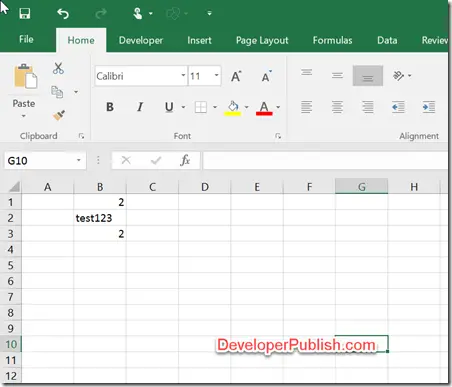Switch to the Formulas tab
The height and width of the screenshot is (387, 452).
(332, 40)
